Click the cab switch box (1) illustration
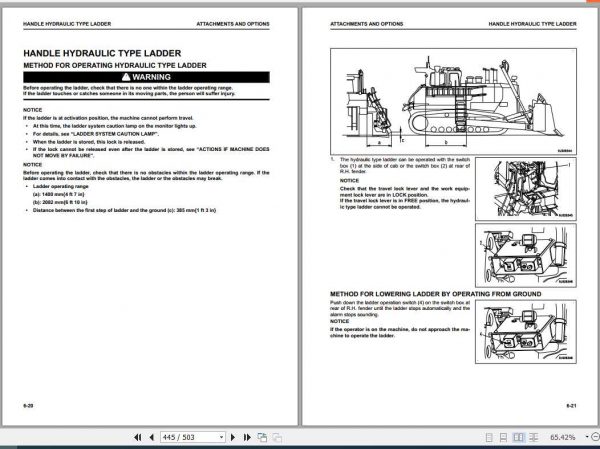 (x=526, y=189)
